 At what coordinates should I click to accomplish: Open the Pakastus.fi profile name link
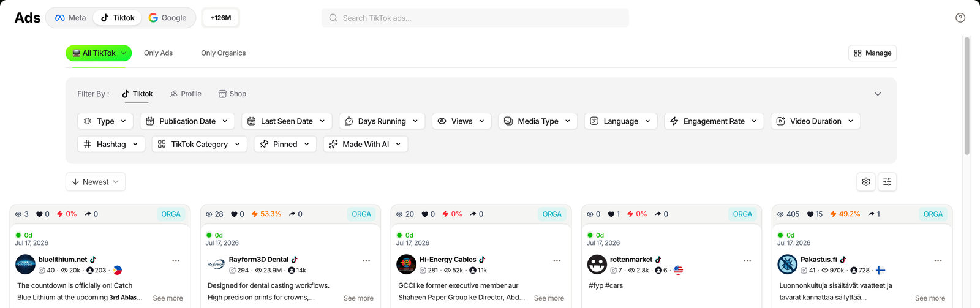[x=818, y=260]
